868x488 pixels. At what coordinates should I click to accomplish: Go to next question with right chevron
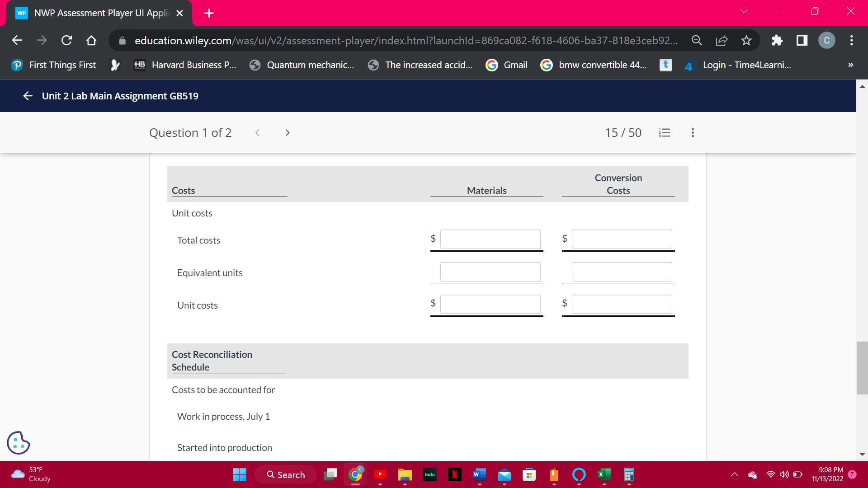pos(288,133)
